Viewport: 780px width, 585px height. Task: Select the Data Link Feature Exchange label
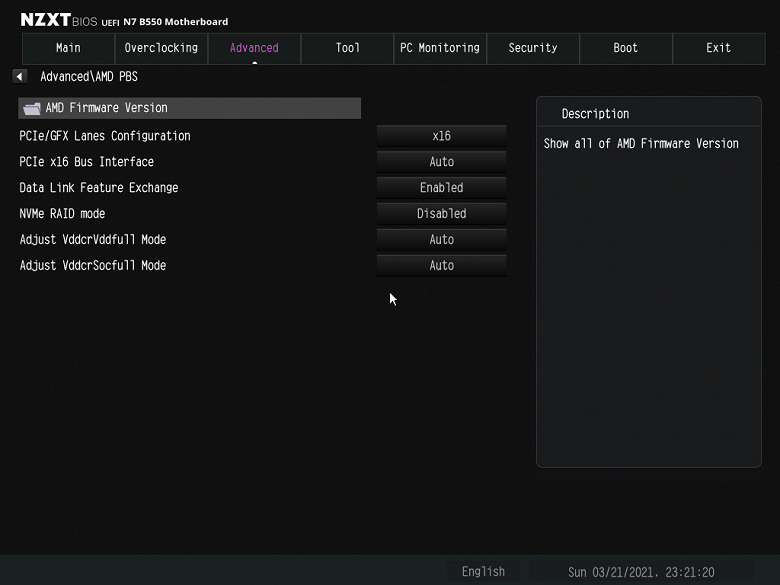point(98,188)
